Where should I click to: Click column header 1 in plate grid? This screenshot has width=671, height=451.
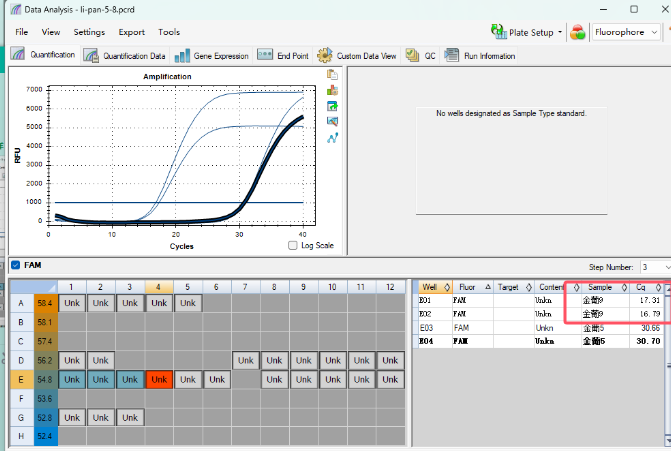(71, 287)
